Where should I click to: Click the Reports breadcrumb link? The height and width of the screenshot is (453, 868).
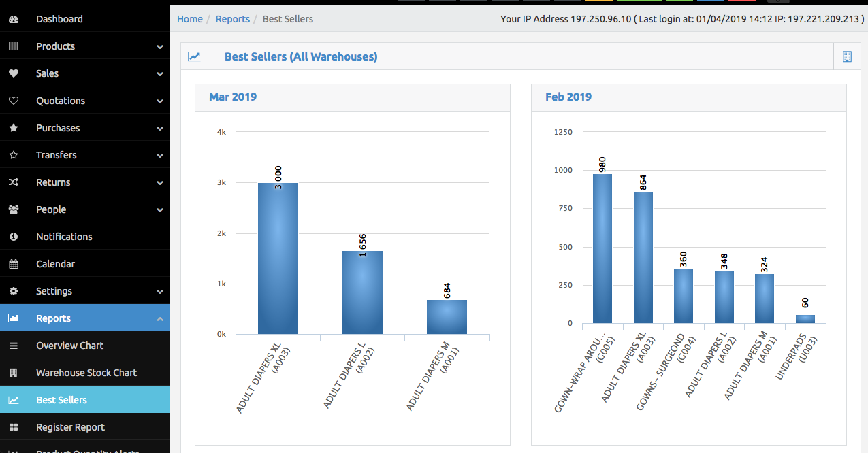[x=233, y=19]
